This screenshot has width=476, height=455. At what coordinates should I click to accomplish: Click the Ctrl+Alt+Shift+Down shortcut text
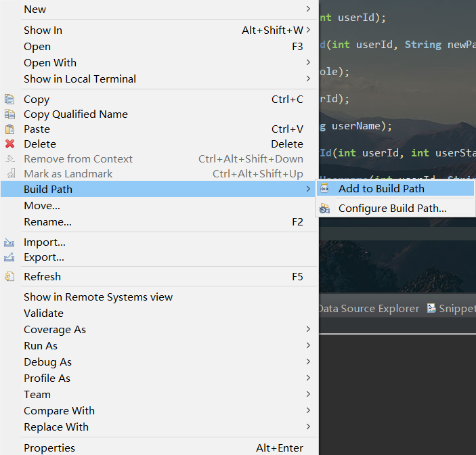pos(251,158)
